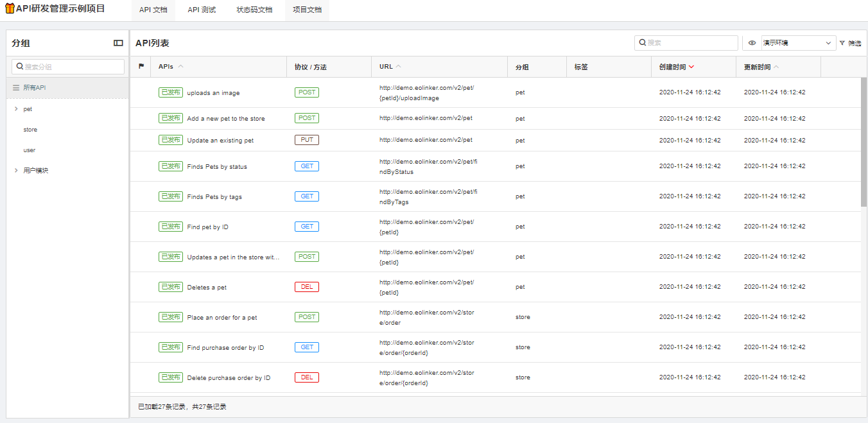Click the API list 搜索 search field

click(686, 43)
